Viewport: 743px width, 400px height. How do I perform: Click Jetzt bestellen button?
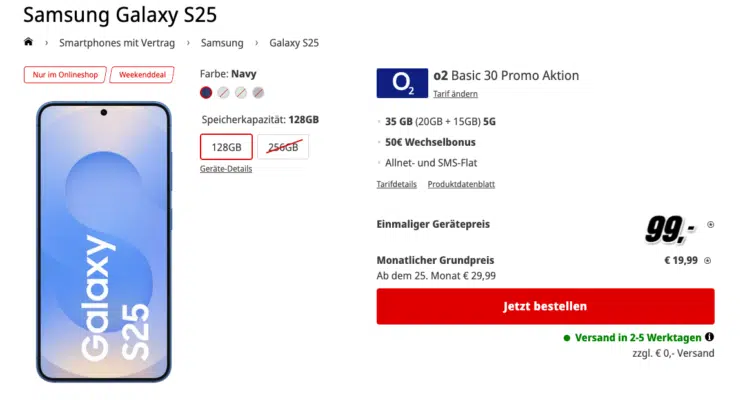[x=545, y=306]
